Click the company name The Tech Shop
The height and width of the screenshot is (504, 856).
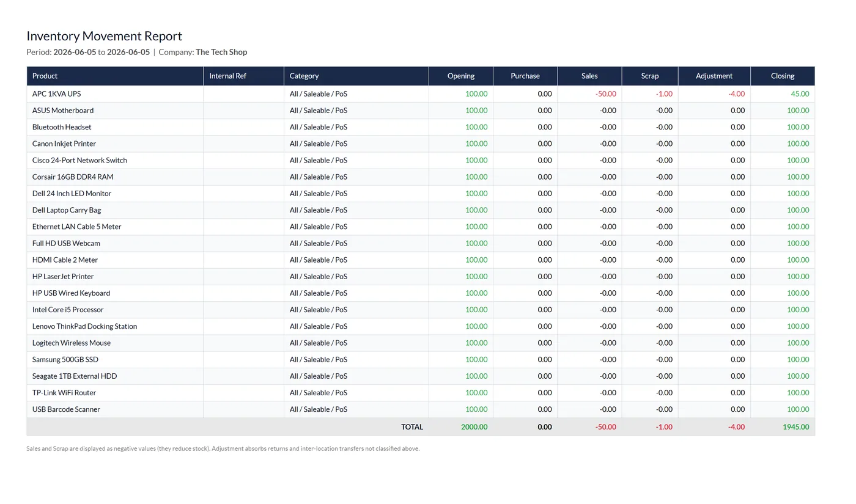221,52
